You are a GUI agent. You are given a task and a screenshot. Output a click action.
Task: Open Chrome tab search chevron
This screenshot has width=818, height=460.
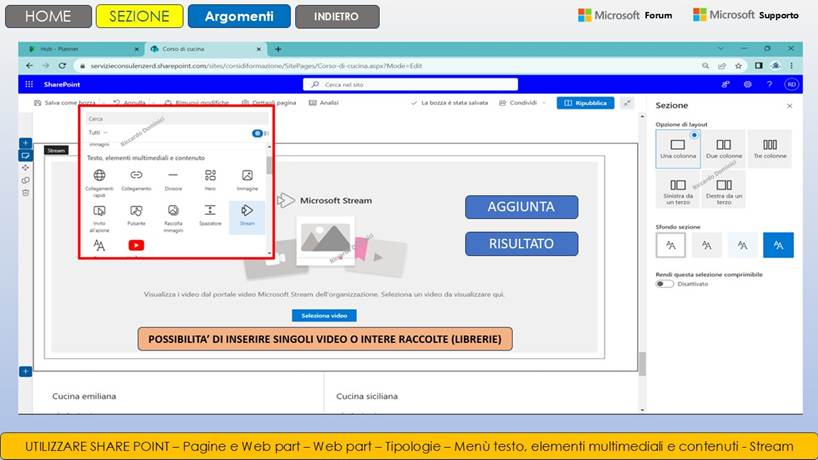[720, 49]
